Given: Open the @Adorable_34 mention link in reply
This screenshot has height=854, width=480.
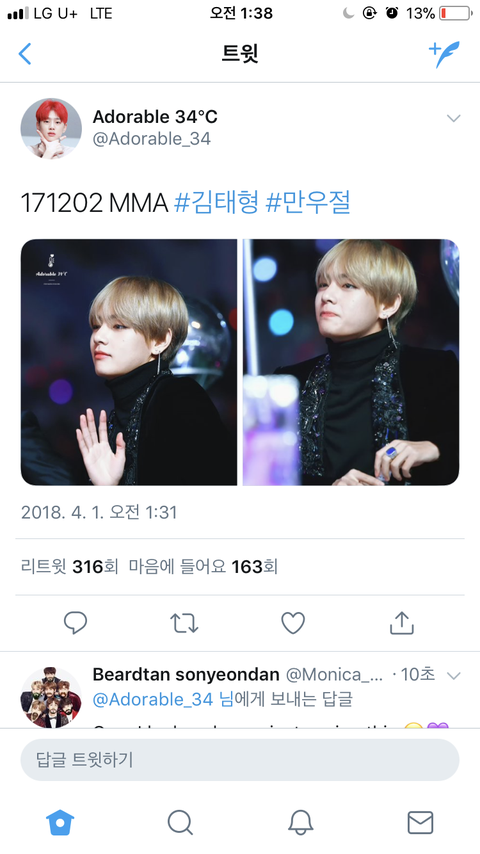Looking at the screenshot, I should coord(153,699).
